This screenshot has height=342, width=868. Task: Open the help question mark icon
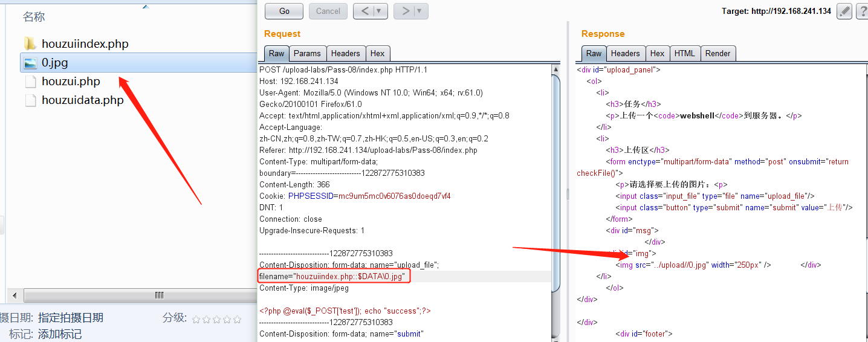point(862,11)
